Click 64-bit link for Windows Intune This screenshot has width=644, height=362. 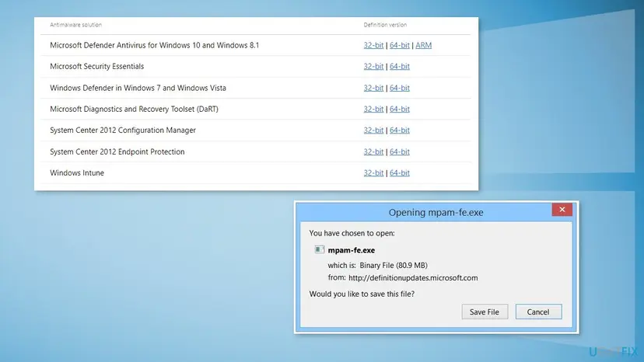[x=400, y=172]
